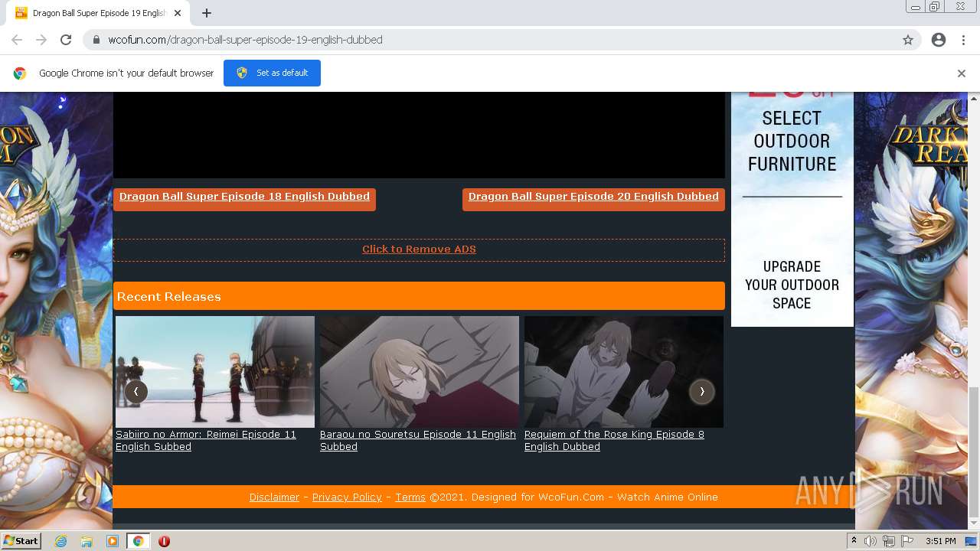Click the Recent Releases heading bar
Screen dimensions: 980x551
pyautogui.click(x=419, y=296)
